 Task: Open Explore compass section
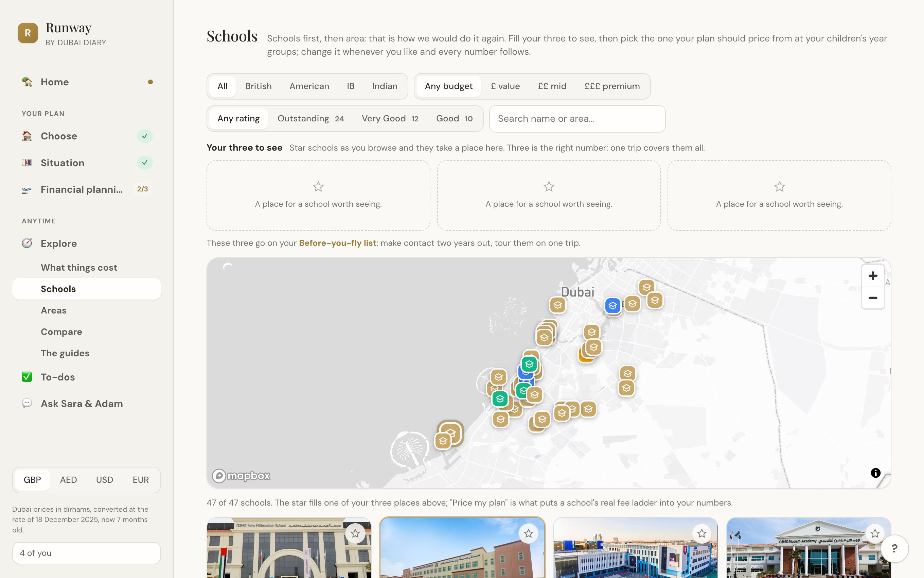[x=86, y=243]
